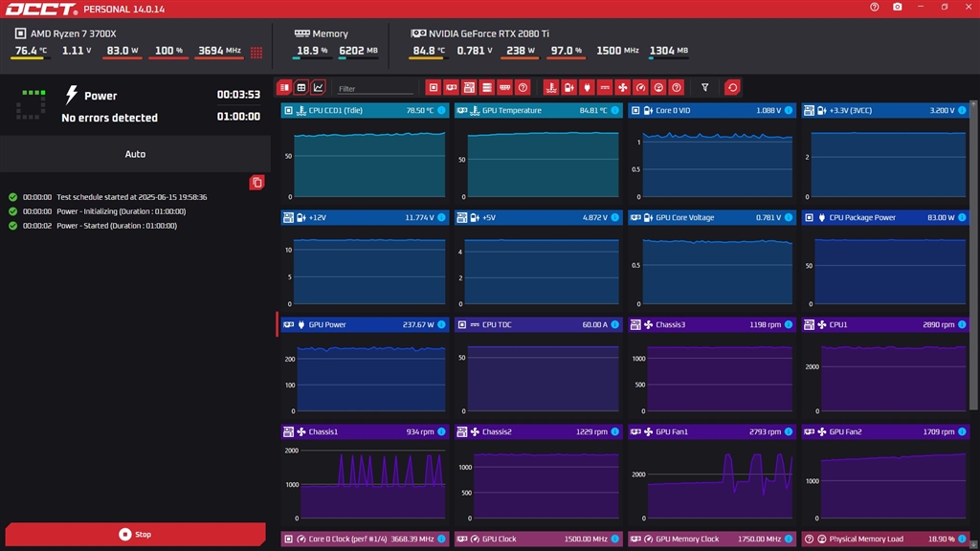
Task: Select the NVIDIA GeForce RTX 2080 Ti header
Action: click(x=479, y=33)
